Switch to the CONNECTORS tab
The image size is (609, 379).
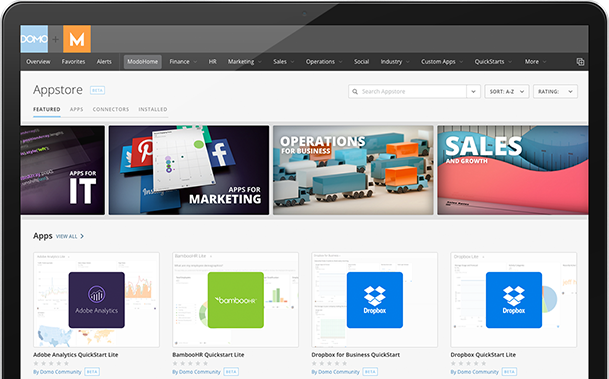pyautogui.click(x=111, y=110)
